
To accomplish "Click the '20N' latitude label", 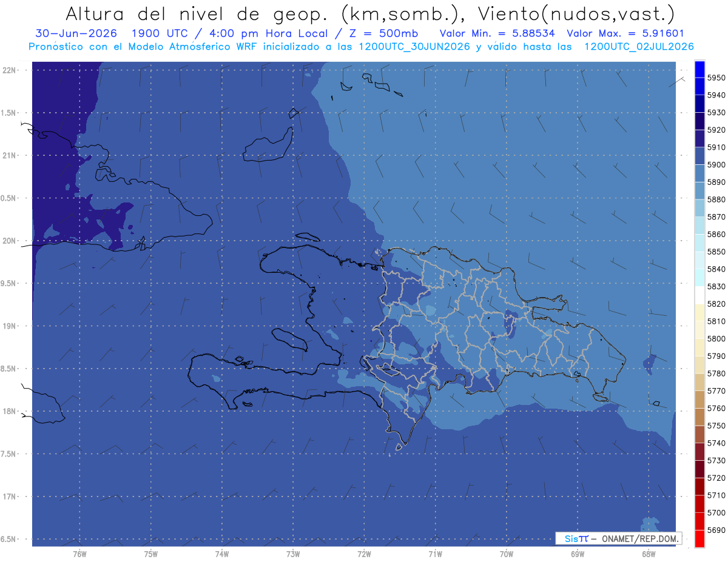I will click(10, 241).
